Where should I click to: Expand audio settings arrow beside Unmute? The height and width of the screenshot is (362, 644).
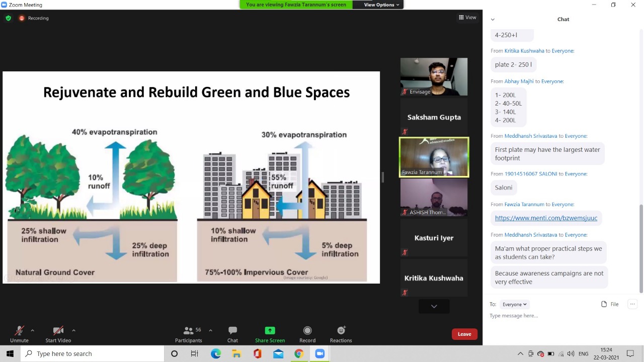point(32,330)
